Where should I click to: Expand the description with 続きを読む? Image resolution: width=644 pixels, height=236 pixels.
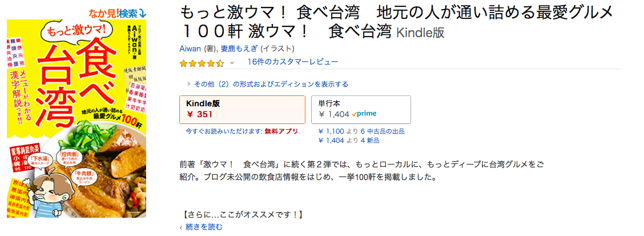click(204, 227)
